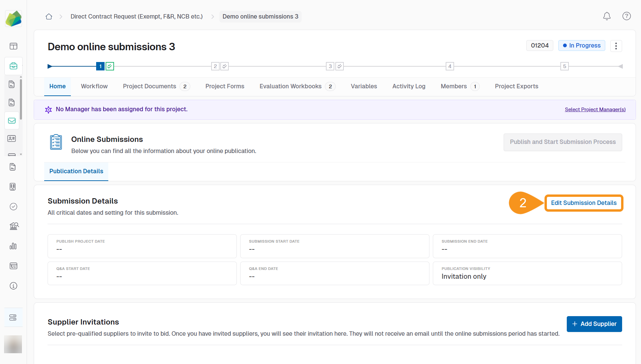Image resolution: width=641 pixels, height=364 pixels.
Task: Open the Evaluation Workbooks tab
Action: 290,86
